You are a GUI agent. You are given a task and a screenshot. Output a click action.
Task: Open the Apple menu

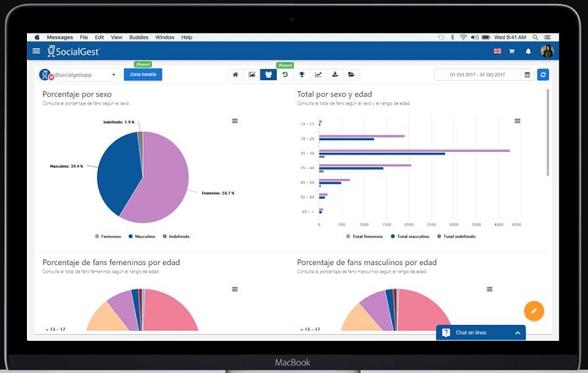[37, 37]
